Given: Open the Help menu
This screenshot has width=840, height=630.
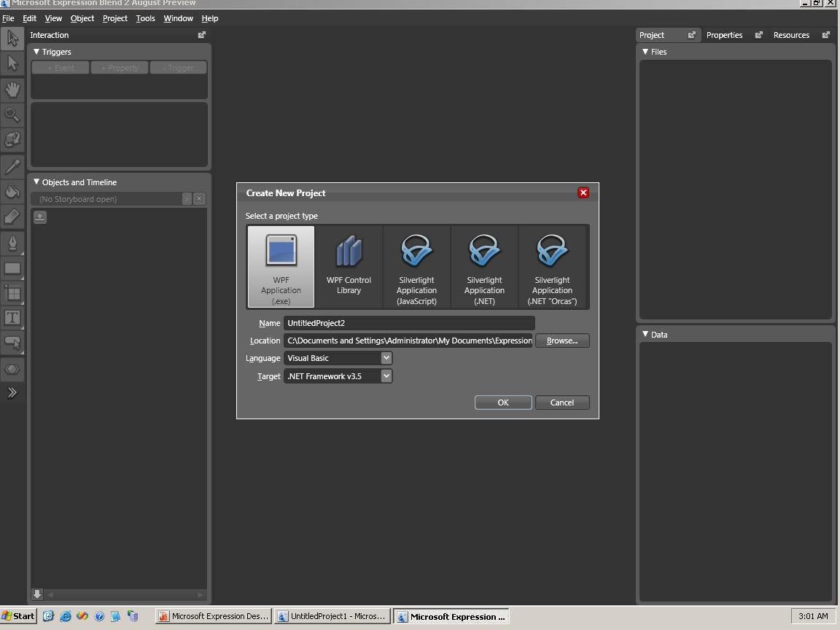Looking at the screenshot, I should click(x=209, y=18).
